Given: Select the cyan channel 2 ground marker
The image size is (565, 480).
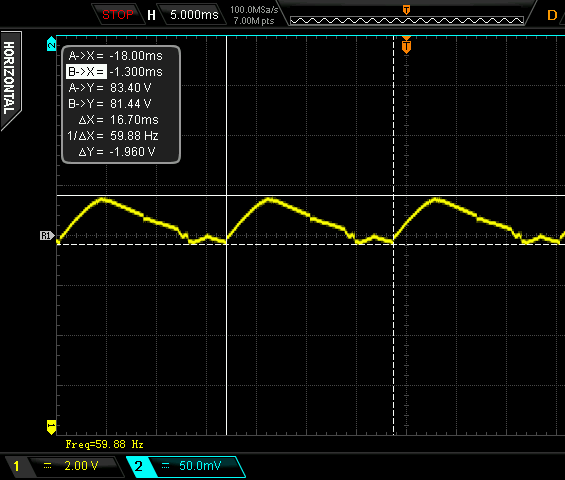Looking at the screenshot, I should (x=52, y=44).
